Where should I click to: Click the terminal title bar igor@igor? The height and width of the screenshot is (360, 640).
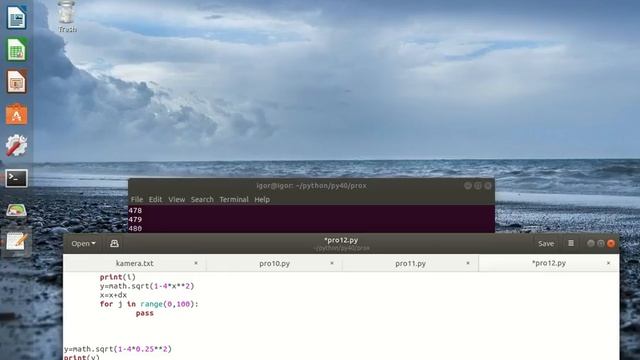(311, 186)
